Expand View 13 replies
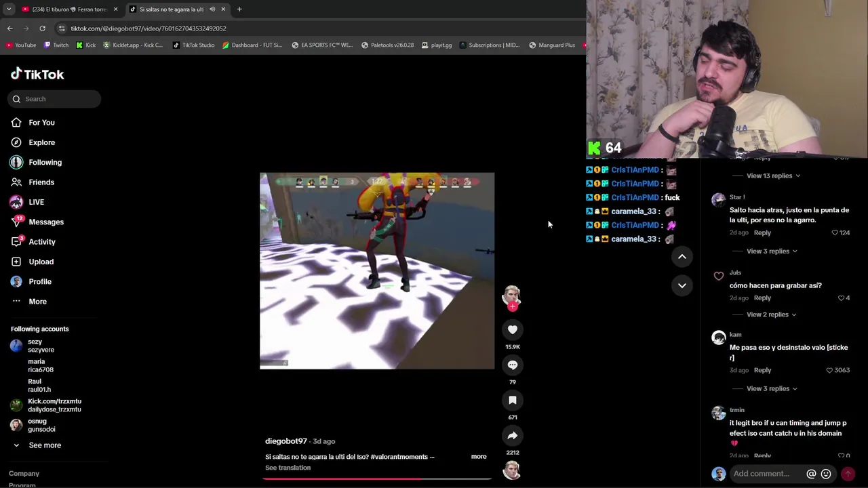Image resolution: width=868 pixels, height=488 pixels. [x=773, y=176]
